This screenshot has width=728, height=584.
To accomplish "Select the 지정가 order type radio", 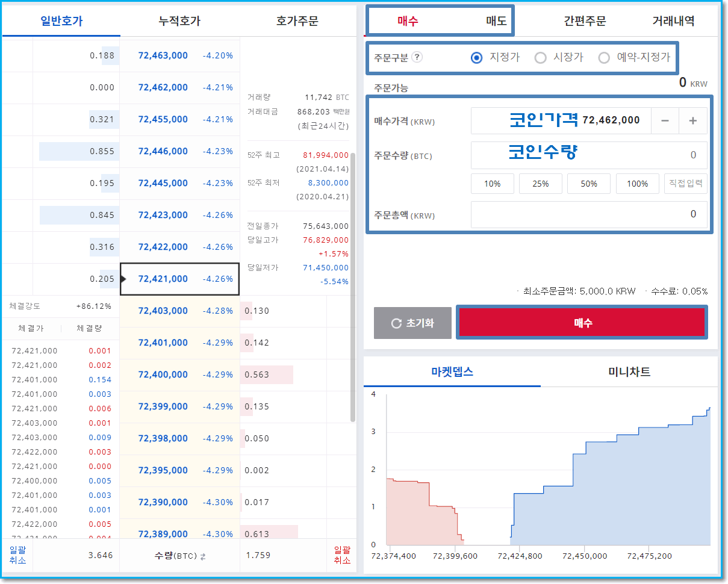I will point(477,58).
